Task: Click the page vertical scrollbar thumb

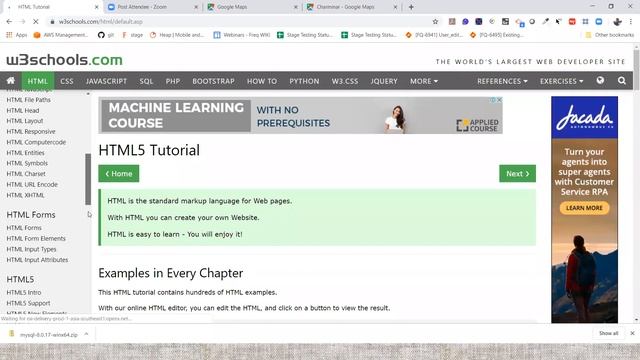Action: pyautogui.click(x=636, y=69)
